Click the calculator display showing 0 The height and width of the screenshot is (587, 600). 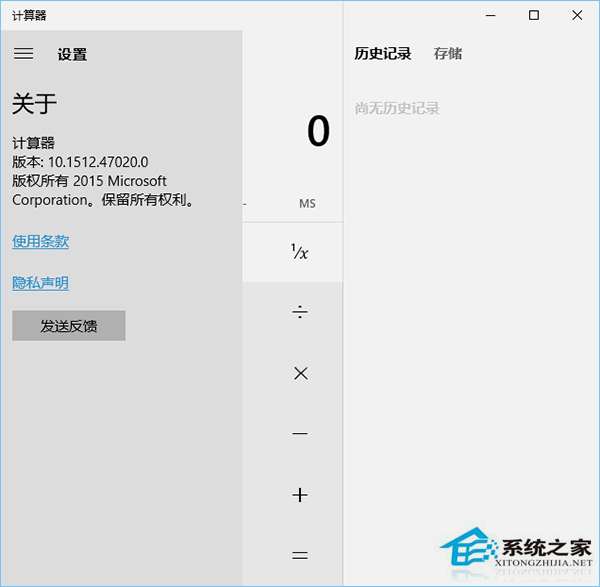(x=318, y=131)
